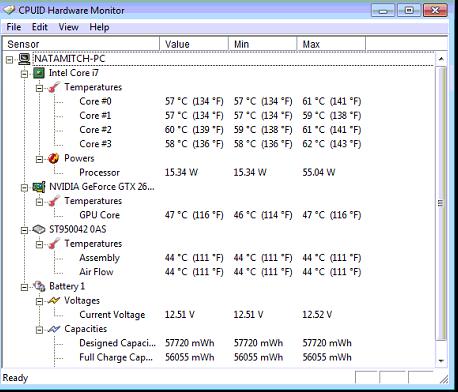The height and width of the screenshot is (392, 458).
Task: Click the hard drive icon for ST950042 0AS
Action: pos(39,229)
